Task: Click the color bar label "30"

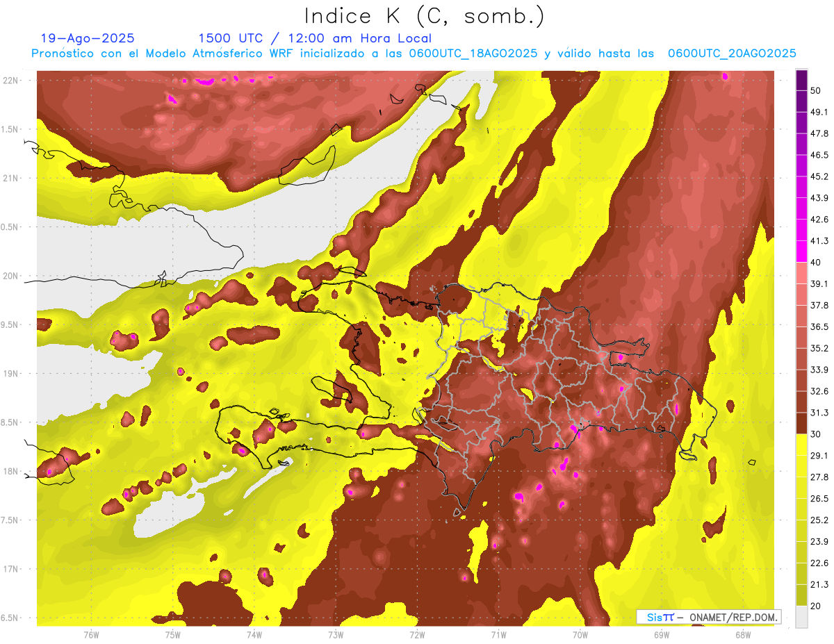Action: click(x=816, y=434)
